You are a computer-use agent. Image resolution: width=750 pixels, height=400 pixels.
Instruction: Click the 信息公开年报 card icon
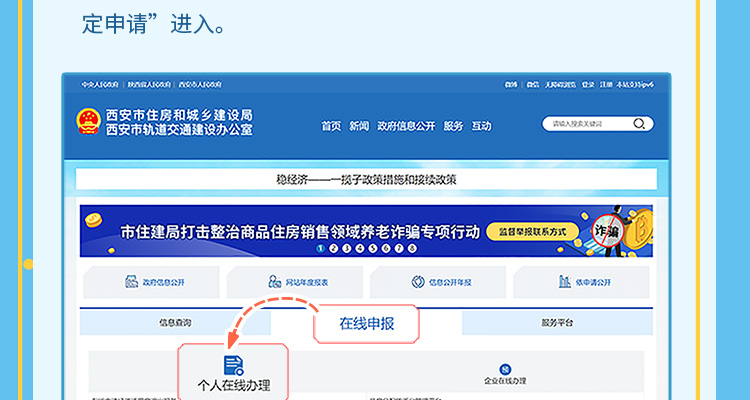tap(418, 282)
